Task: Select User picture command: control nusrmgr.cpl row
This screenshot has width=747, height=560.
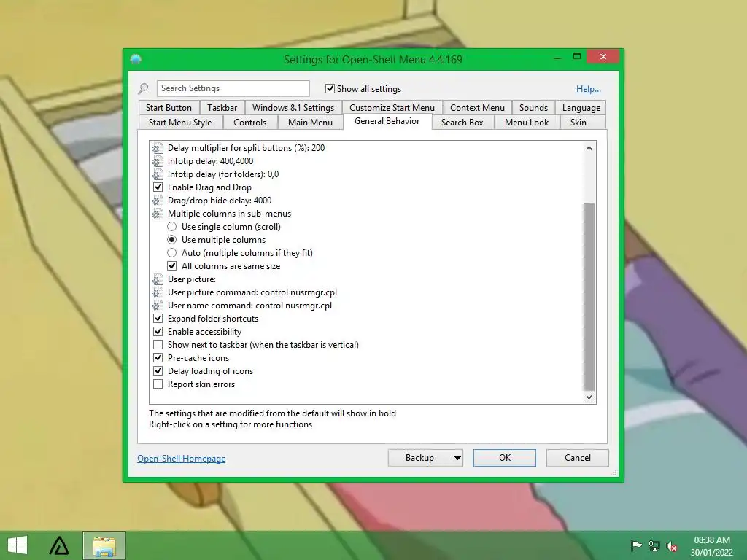Action: 252,292
